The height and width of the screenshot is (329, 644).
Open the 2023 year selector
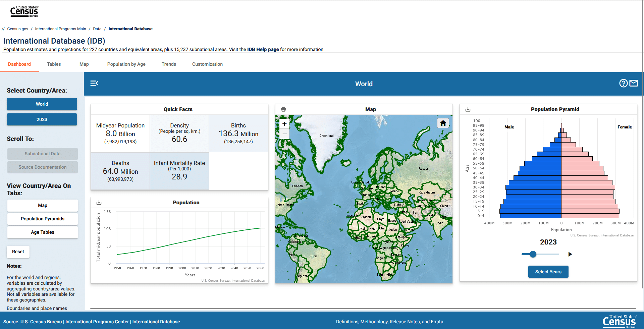[42, 119]
